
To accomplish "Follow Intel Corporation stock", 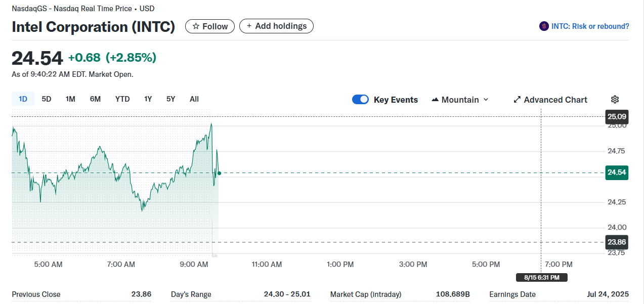I will pos(210,26).
